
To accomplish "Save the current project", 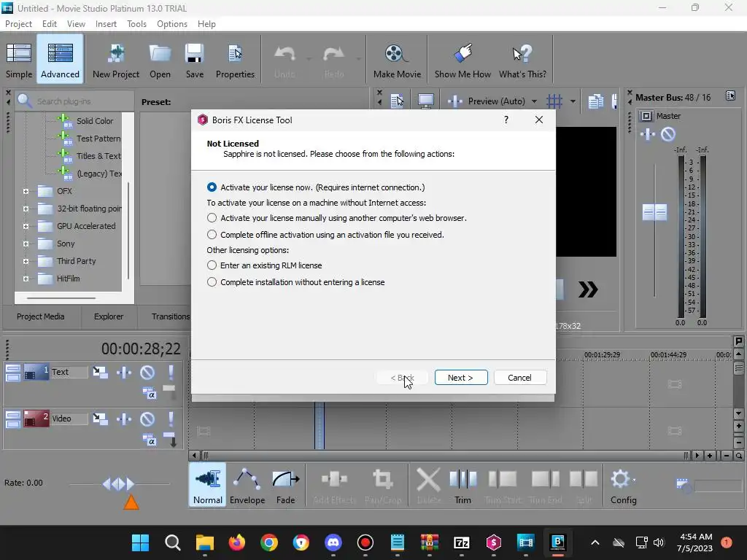I will [194, 61].
